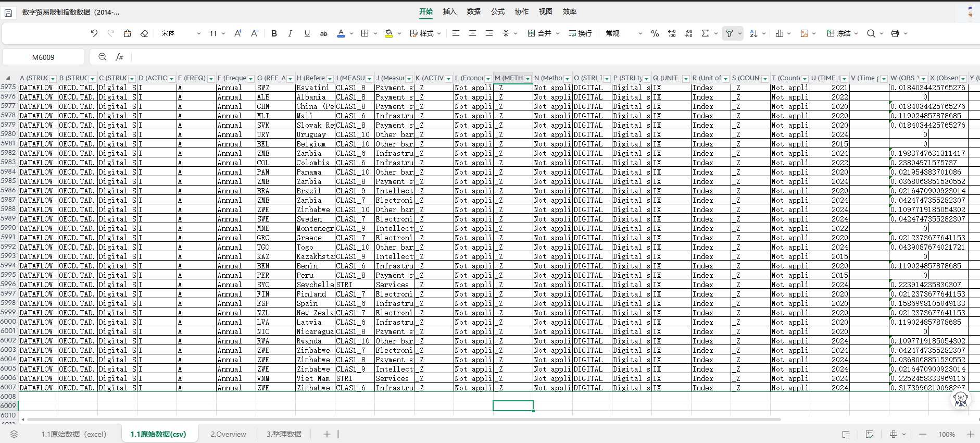Click the print icon
Screen dimensions: 980x443
click(895, 33)
